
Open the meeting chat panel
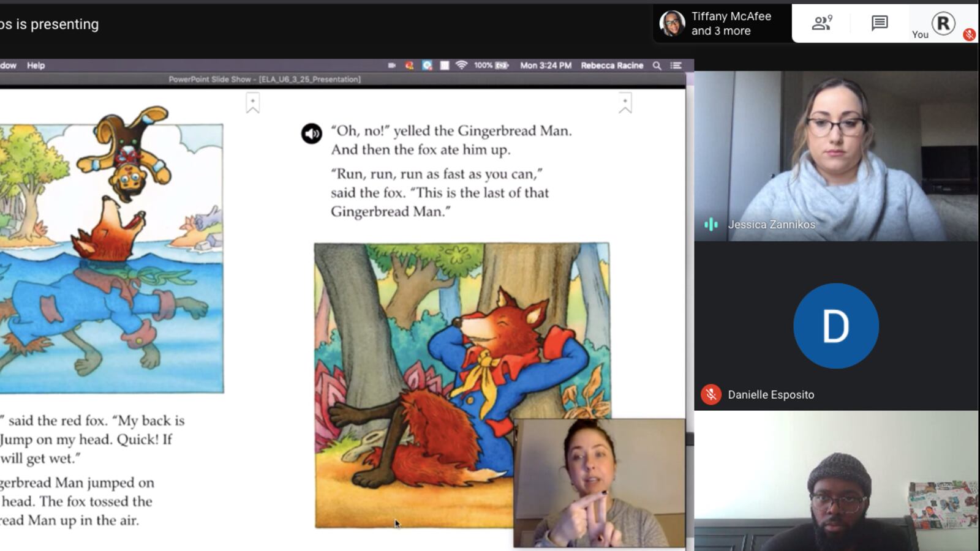click(880, 23)
